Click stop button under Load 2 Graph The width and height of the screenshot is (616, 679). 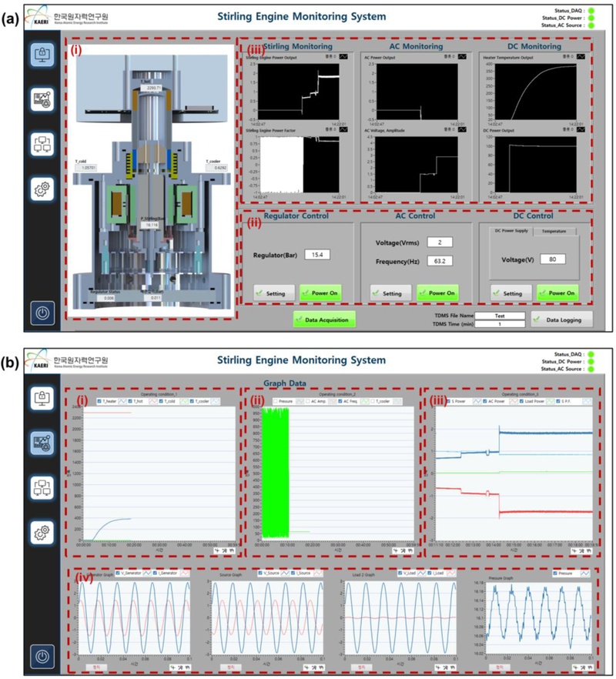362,667
